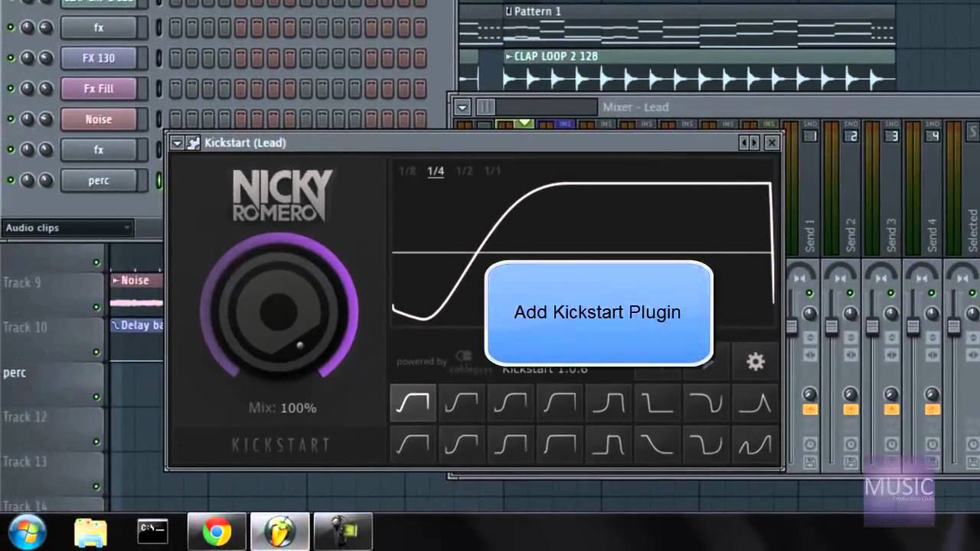Toggle the Send 3 mixer track green LED
This screenshot has width=980, height=551.
pos(891,294)
